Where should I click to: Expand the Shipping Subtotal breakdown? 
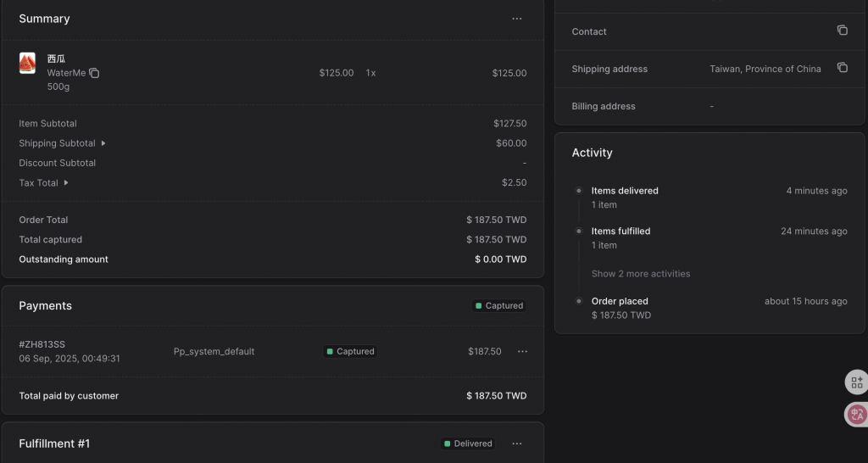103,143
